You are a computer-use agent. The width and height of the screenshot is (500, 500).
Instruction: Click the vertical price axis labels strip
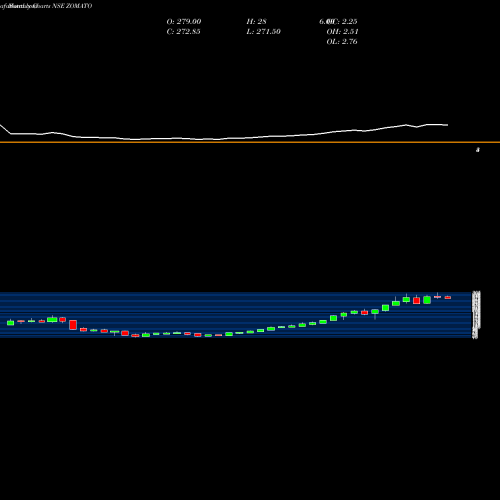point(476,315)
